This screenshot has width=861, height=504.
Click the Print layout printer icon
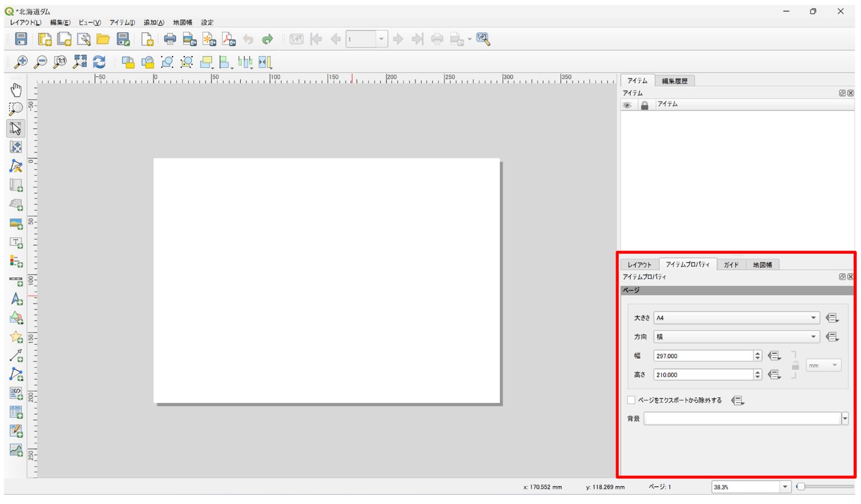point(170,39)
